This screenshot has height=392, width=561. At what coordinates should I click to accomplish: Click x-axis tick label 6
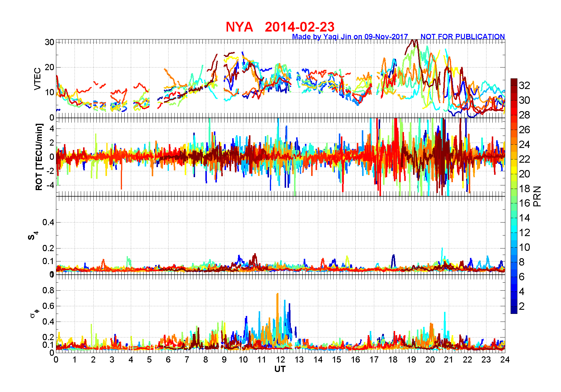[x=168, y=360]
